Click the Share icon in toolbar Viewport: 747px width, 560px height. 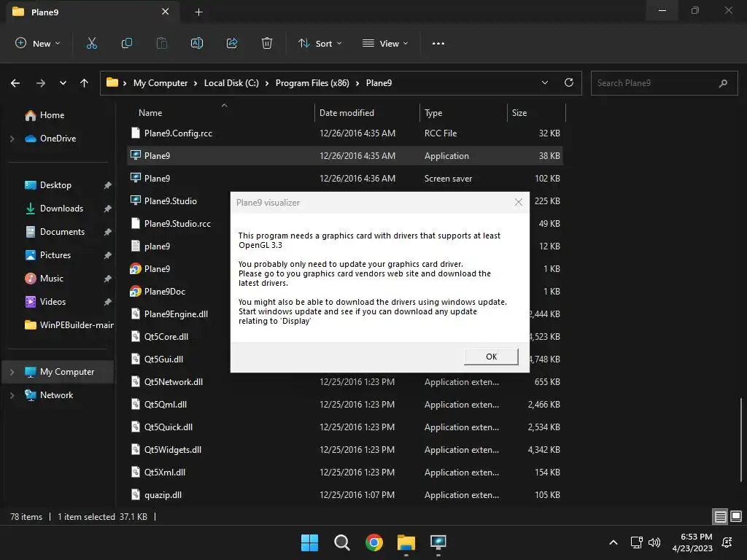232,43
